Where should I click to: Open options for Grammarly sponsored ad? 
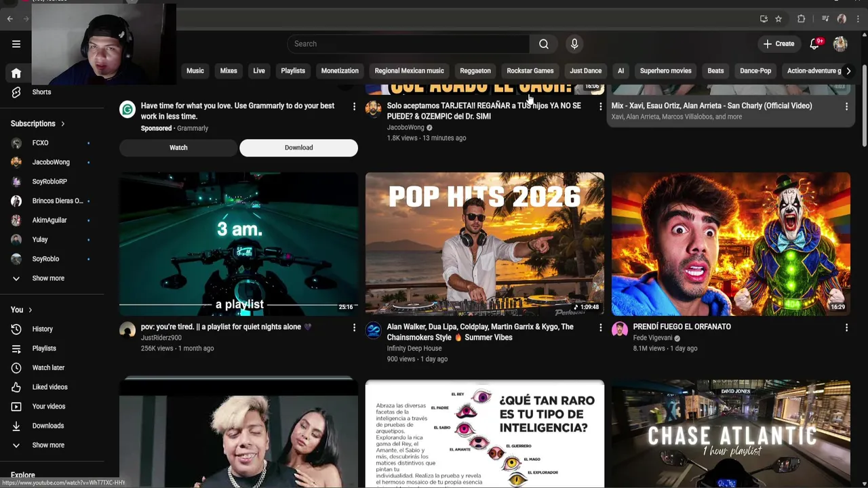pyautogui.click(x=354, y=106)
